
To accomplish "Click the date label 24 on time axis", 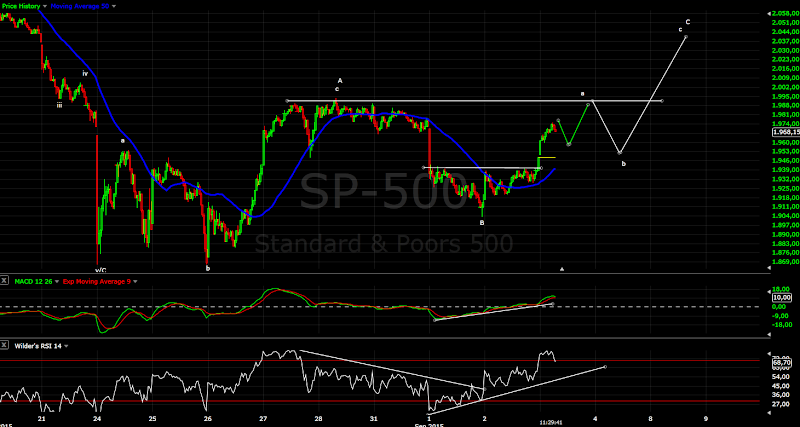I will [x=97, y=418].
